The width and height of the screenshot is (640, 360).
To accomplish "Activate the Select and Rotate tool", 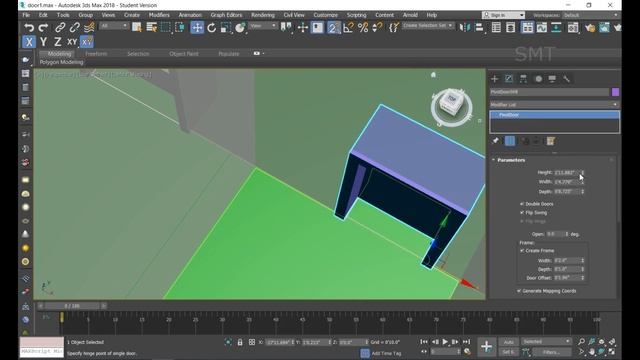I will [x=211, y=27].
